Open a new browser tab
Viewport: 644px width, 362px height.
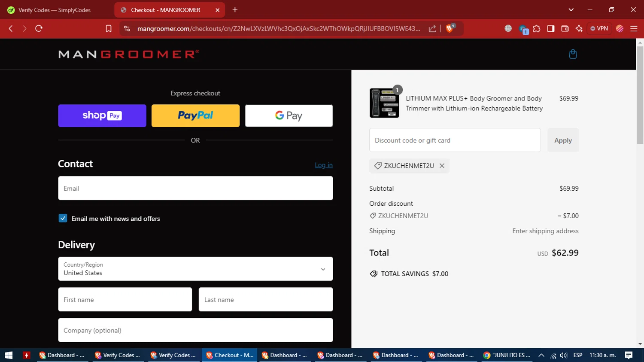tap(235, 9)
